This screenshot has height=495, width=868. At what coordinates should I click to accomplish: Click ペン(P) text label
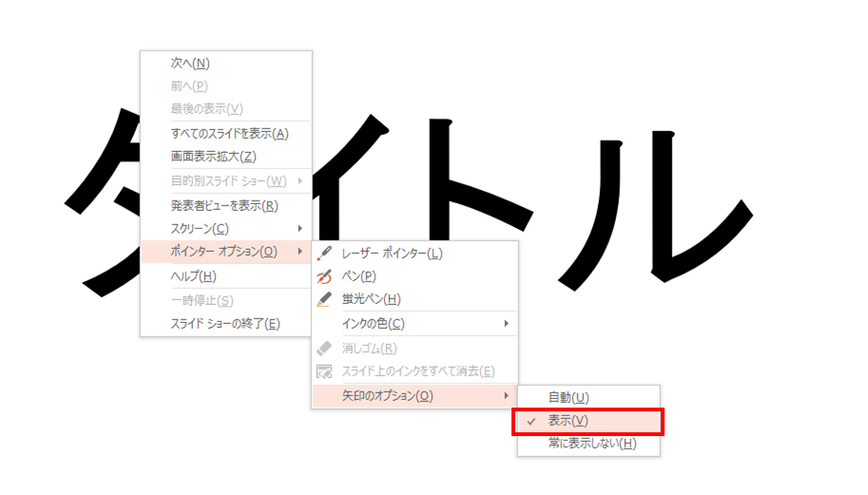tap(358, 276)
